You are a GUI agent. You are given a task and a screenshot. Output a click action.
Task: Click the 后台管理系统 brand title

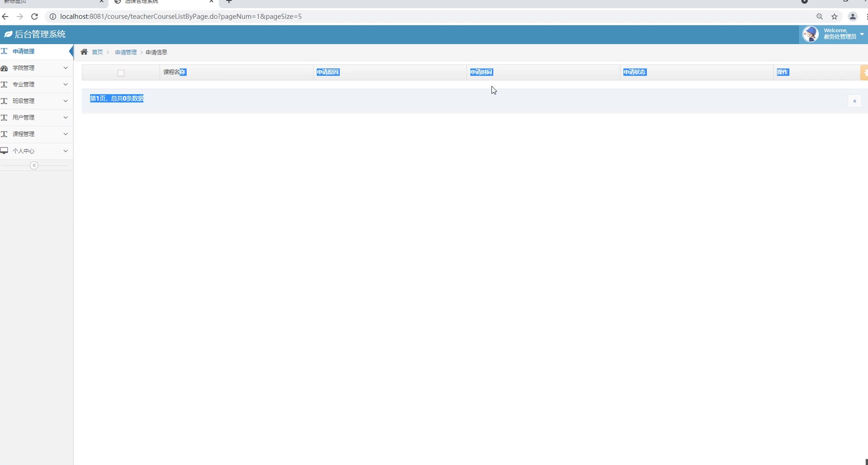click(x=40, y=34)
